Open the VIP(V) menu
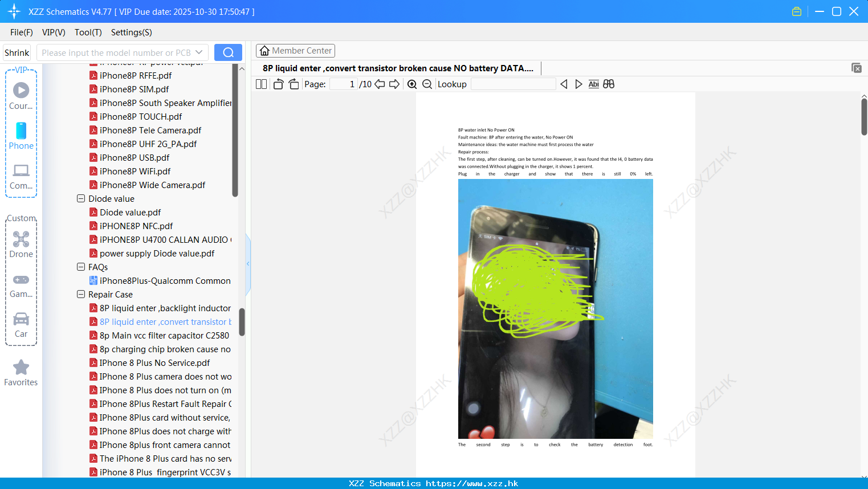Viewport: 868px width, 489px height. tap(54, 32)
